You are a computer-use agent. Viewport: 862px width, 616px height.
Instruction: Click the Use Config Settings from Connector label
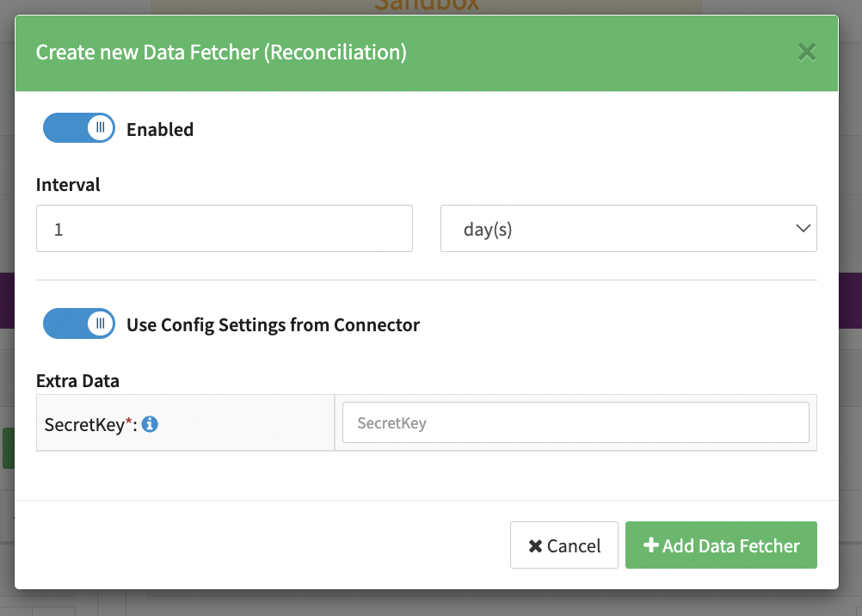click(x=273, y=325)
